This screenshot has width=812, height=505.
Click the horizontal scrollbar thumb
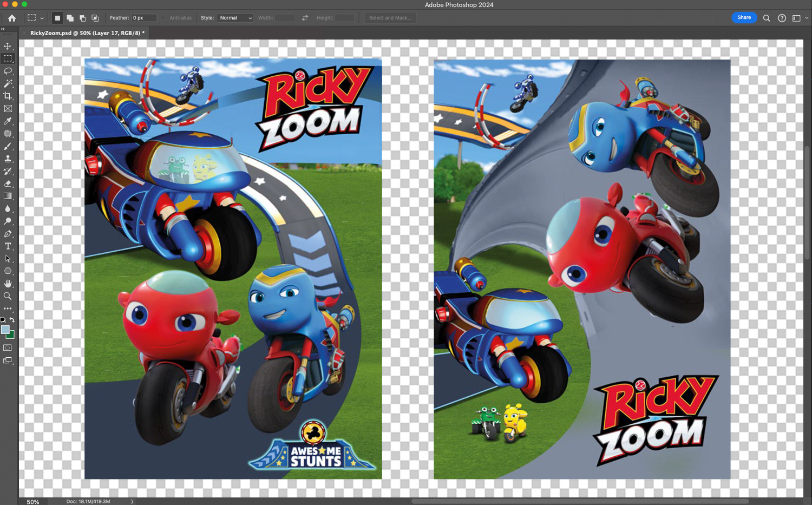point(580,501)
